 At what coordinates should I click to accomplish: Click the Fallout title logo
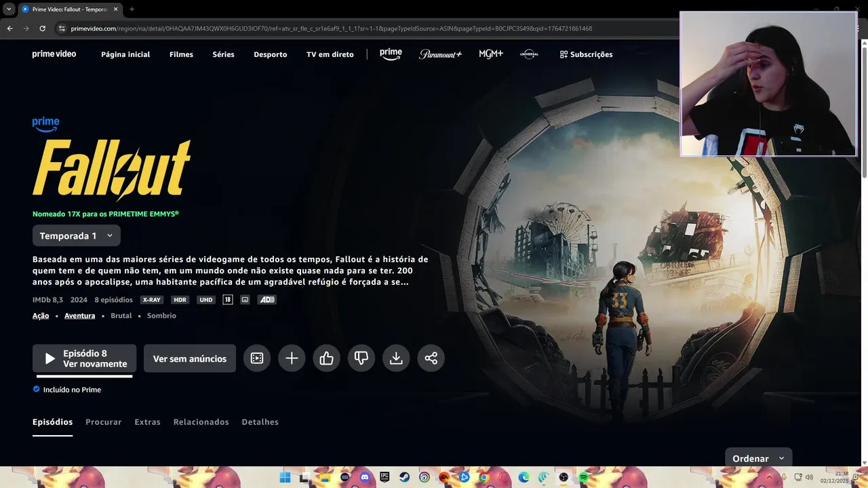coord(112,169)
